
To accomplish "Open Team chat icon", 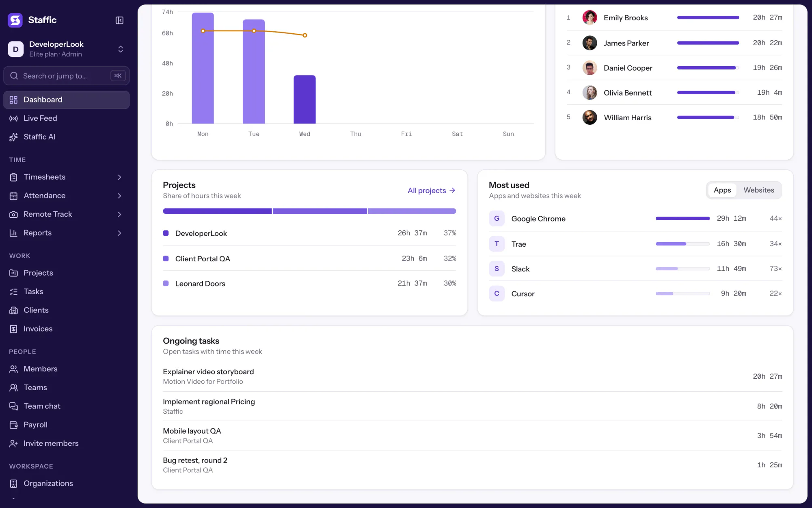I will [13, 406].
